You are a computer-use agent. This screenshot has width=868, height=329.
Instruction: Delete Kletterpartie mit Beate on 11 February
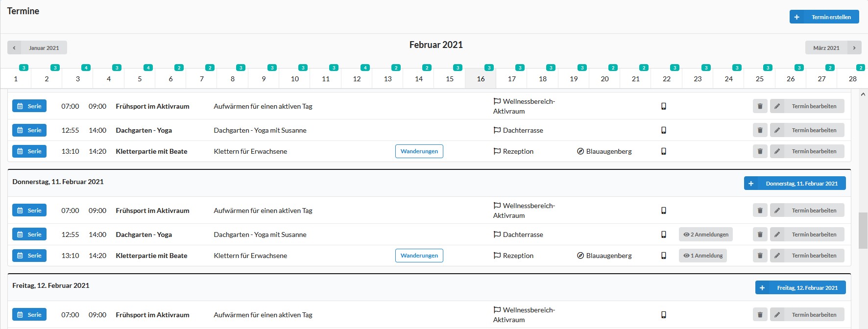pyautogui.click(x=760, y=256)
